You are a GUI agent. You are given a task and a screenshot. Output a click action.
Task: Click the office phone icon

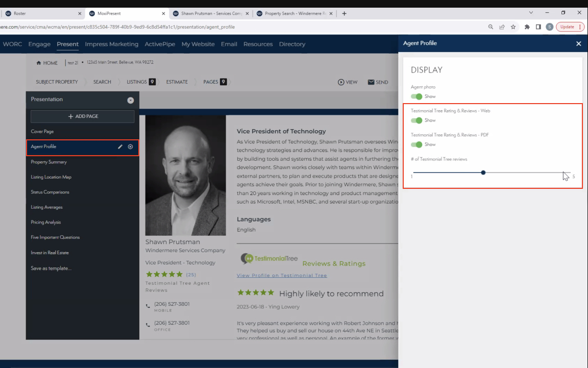pyautogui.click(x=148, y=325)
